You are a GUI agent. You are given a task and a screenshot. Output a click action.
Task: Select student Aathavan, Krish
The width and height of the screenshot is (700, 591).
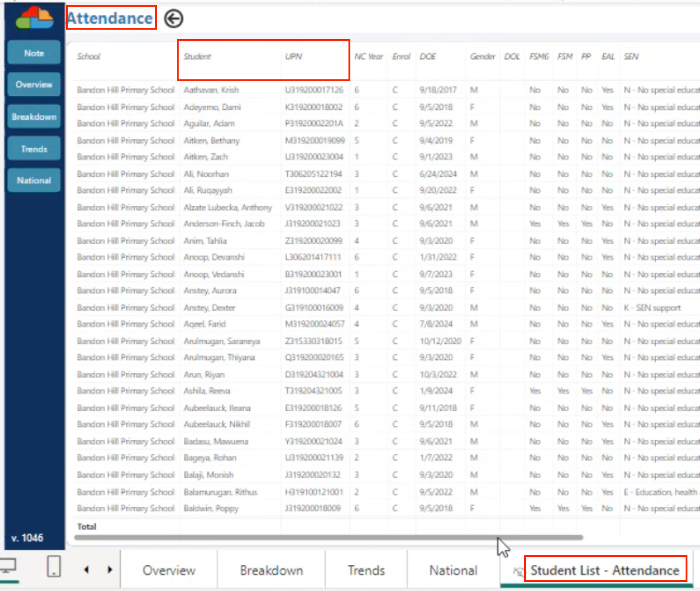coord(211,90)
